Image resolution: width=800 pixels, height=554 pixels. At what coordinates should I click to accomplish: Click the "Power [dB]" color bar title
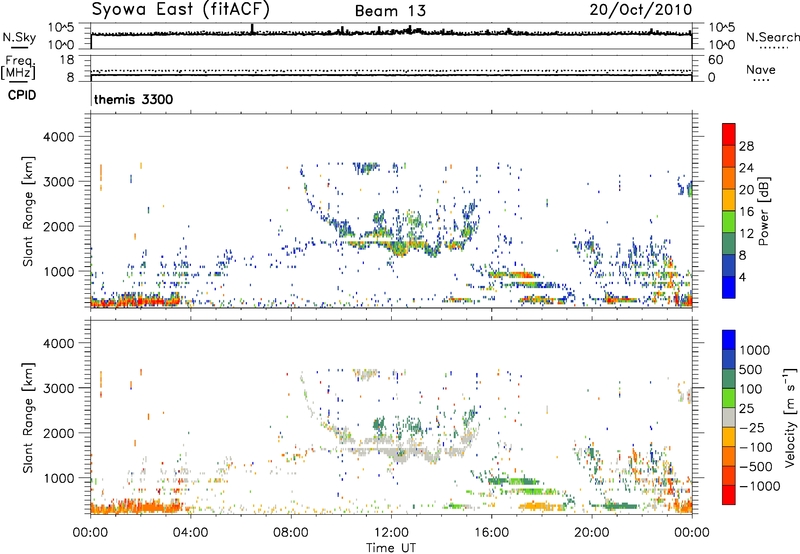pyautogui.click(x=764, y=211)
